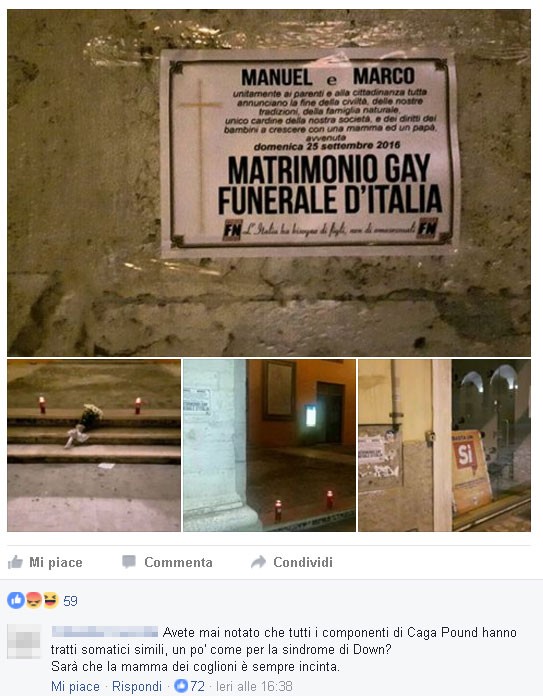This screenshot has width=543, height=696.
Task: Open the blurred commenter name link
Action: click(x=105, y=632)
